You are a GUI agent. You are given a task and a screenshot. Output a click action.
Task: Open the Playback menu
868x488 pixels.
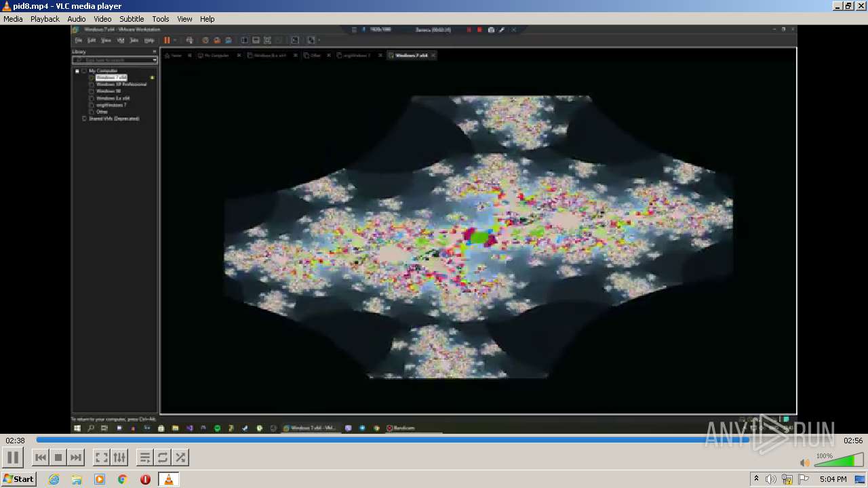(45, 19)
